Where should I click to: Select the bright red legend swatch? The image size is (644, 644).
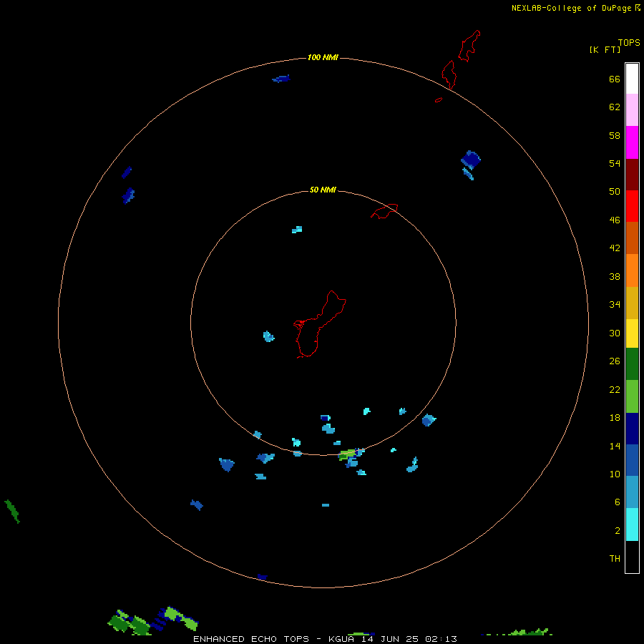[632, 206]
